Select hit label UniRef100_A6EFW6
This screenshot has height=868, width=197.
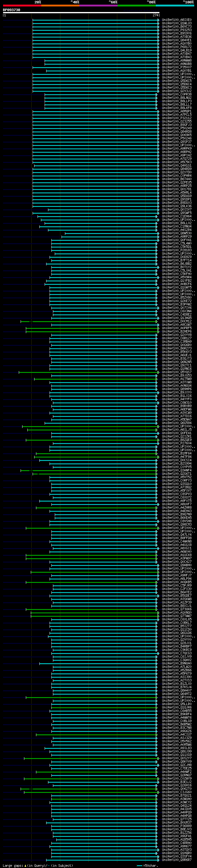point(177,409)
